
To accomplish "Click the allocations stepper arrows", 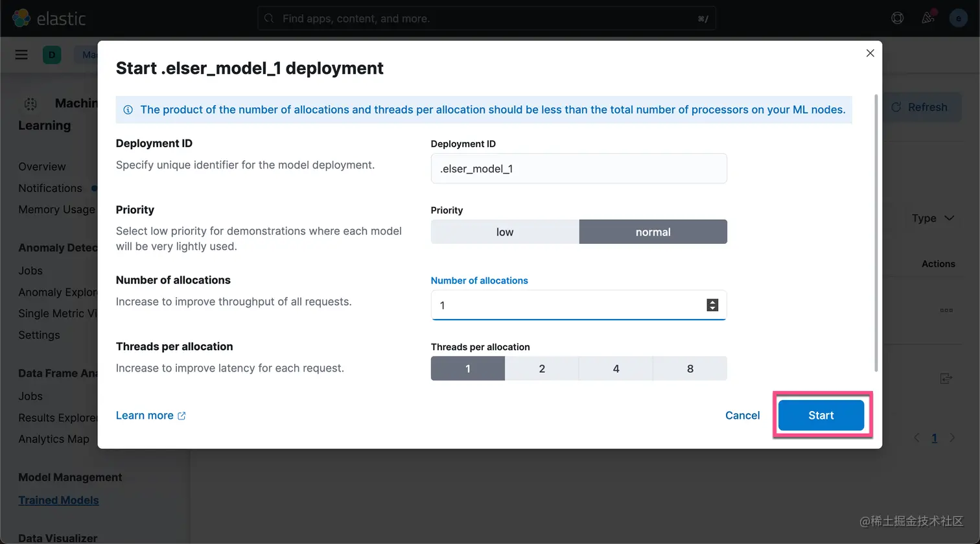I will [712, 305].
